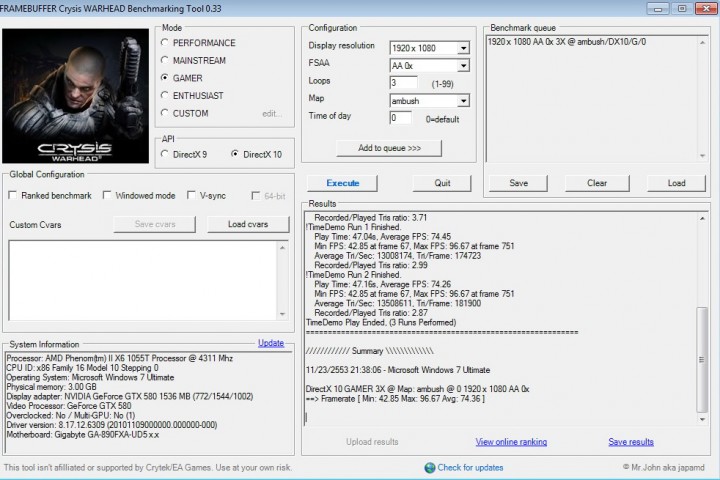Choose DirectX 9 as the API
The width and height of the screenshot is (720, 480).
pos(165,154)
